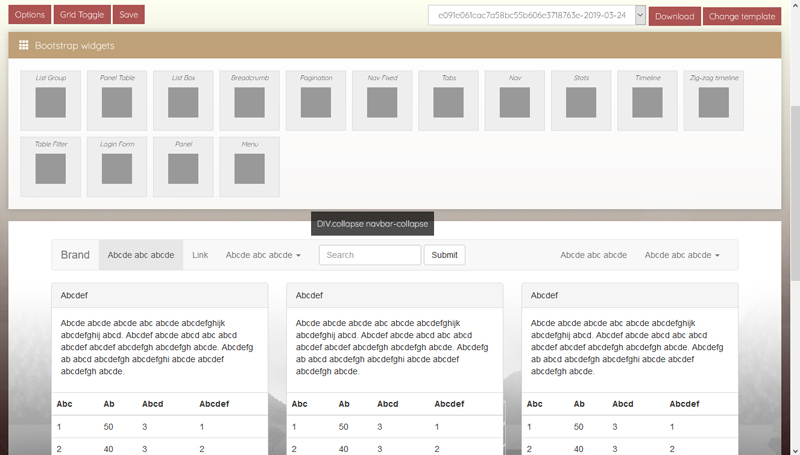Click the Stats widget thumbnail
This screenshot has height=455, width=800.
click(581, 100)
